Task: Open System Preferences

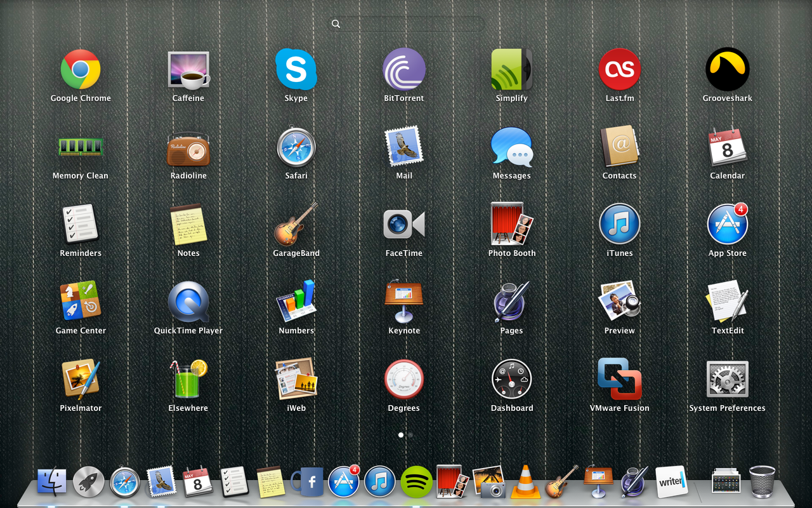Action: 728,379
